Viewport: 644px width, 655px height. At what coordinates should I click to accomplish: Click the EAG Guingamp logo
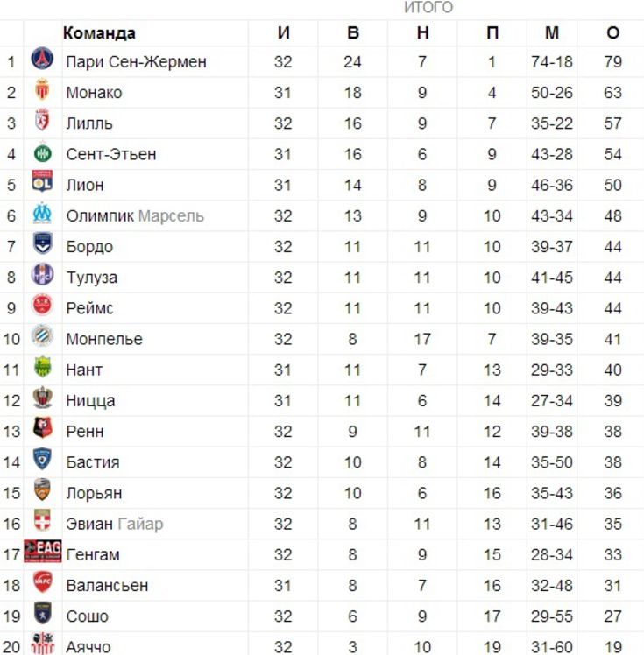(x=43, y=551)
